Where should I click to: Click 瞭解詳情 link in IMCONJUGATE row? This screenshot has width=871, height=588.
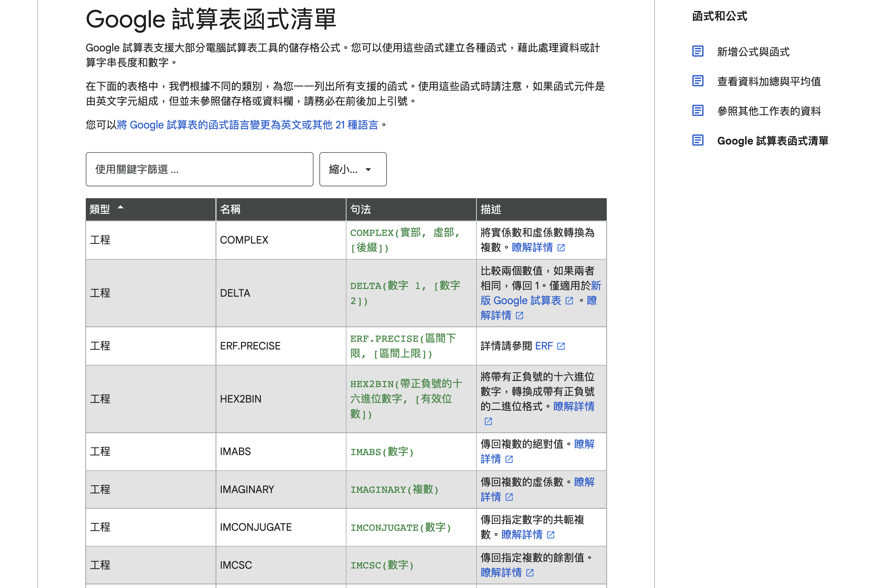[522, 535]
